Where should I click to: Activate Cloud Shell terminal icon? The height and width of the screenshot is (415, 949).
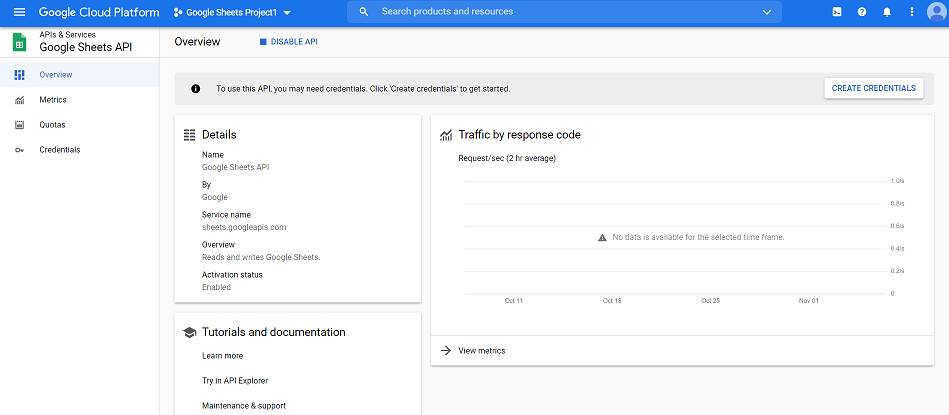836,12
